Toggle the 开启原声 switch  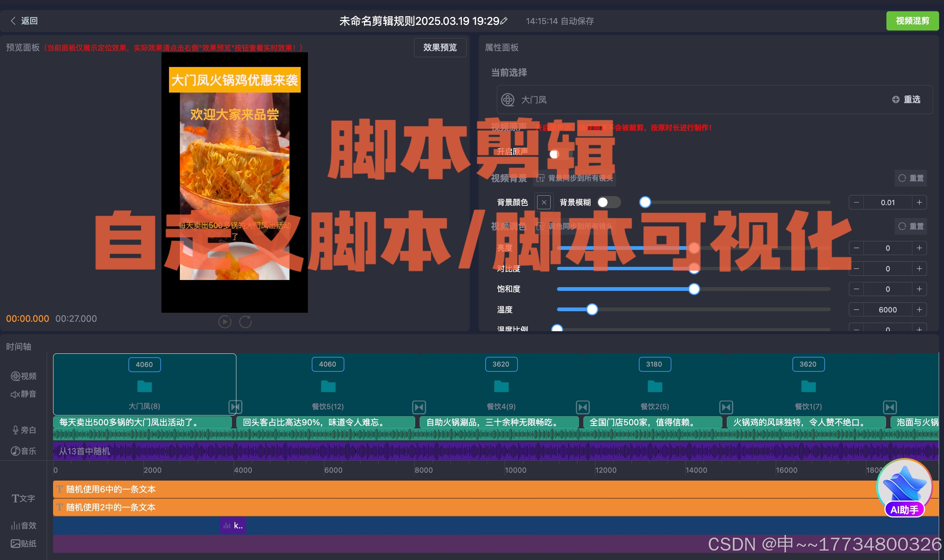coord(561,154)
